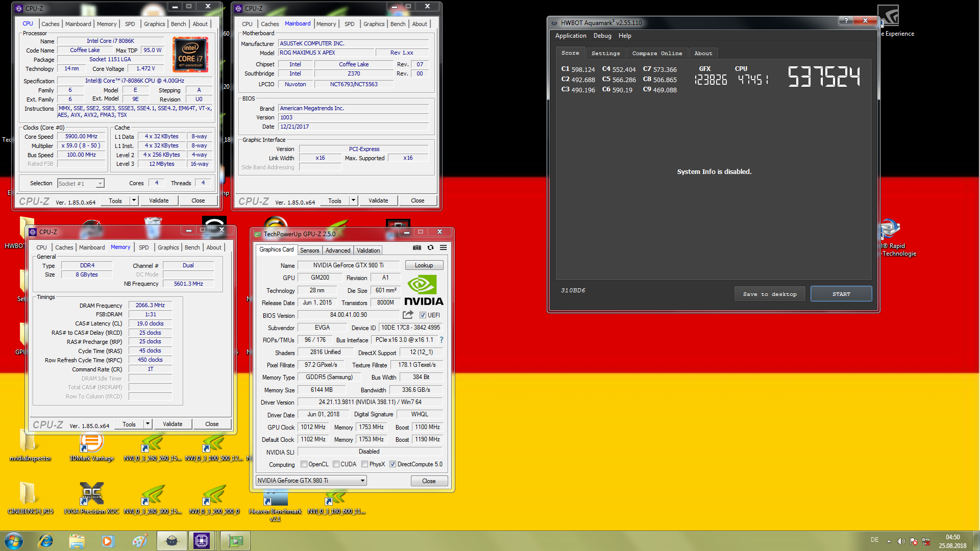The height and width of the screenshot is (551, 980).
Task: Open the nvidiaInspector folder icon
Action: (x=30, y=447)
